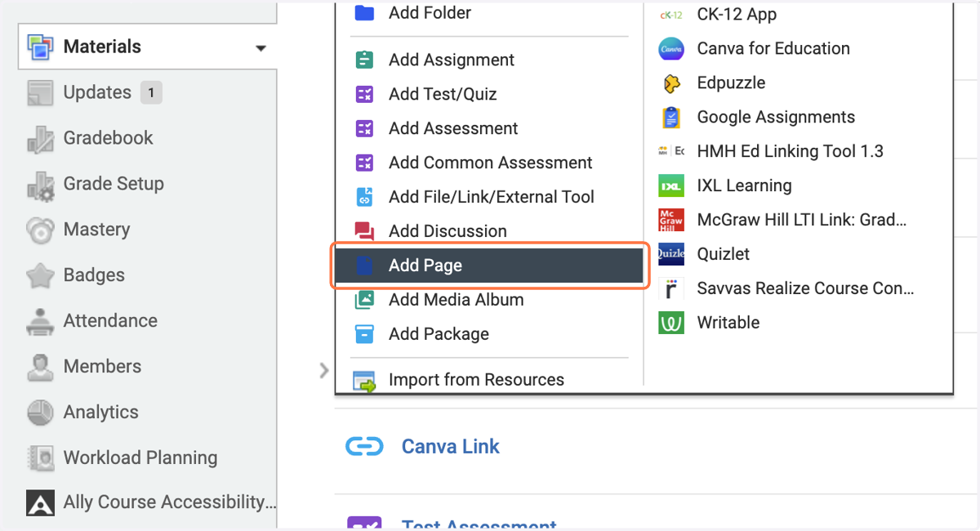Screen dimensions: 980x531
Task: Click the Canva for Education label
Action: tap(773, 48)
